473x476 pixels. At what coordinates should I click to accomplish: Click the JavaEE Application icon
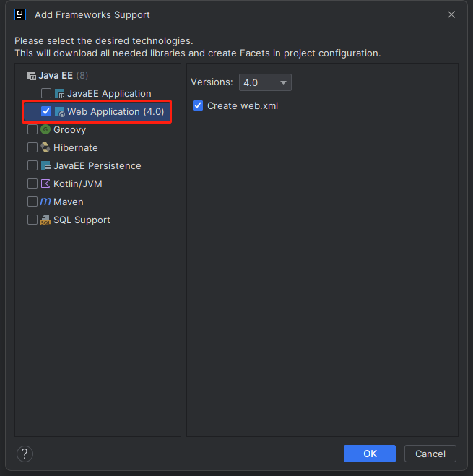59,94
